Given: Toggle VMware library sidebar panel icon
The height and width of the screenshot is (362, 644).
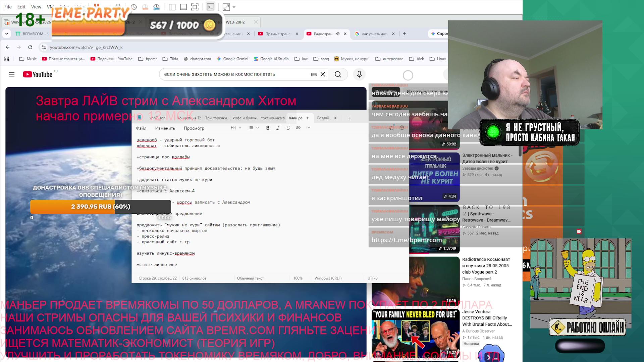Looking at the screenshot, I should coord(172,7).
